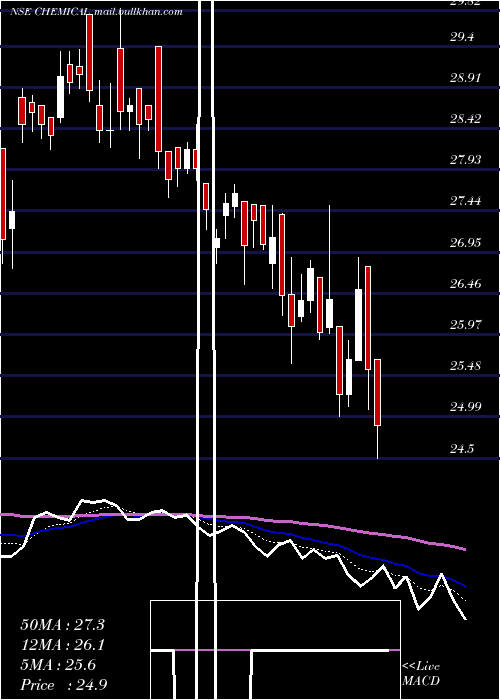
Task: Click the 5MA : 25.6 reading
Action: [58, 665]
